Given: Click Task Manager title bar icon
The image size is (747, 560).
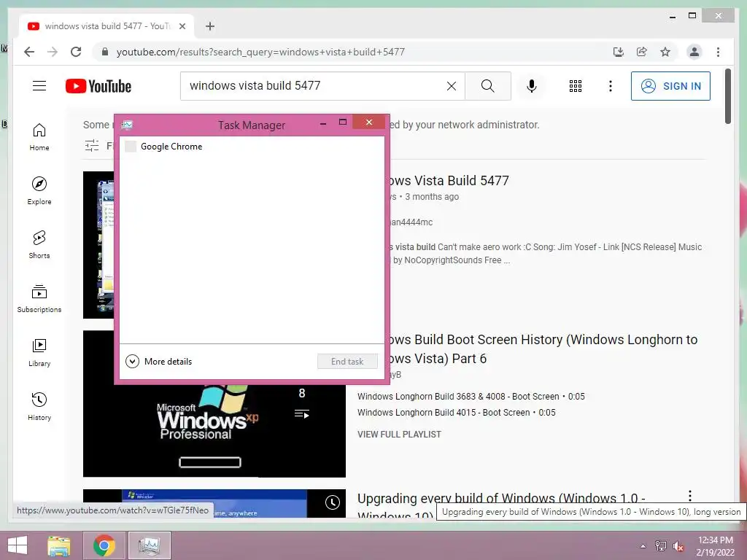Looking at the screenshot, I should tap(127, 125).
